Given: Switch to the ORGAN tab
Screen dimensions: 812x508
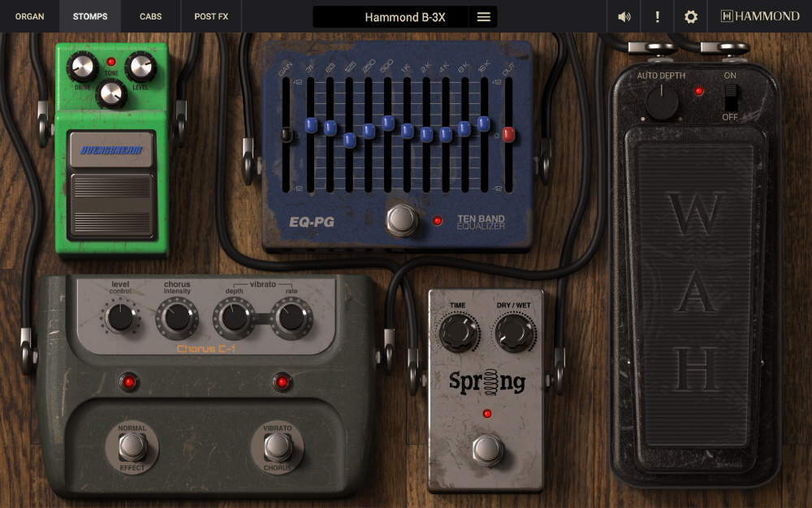Looking at the screenshot, I should [29, 16].
